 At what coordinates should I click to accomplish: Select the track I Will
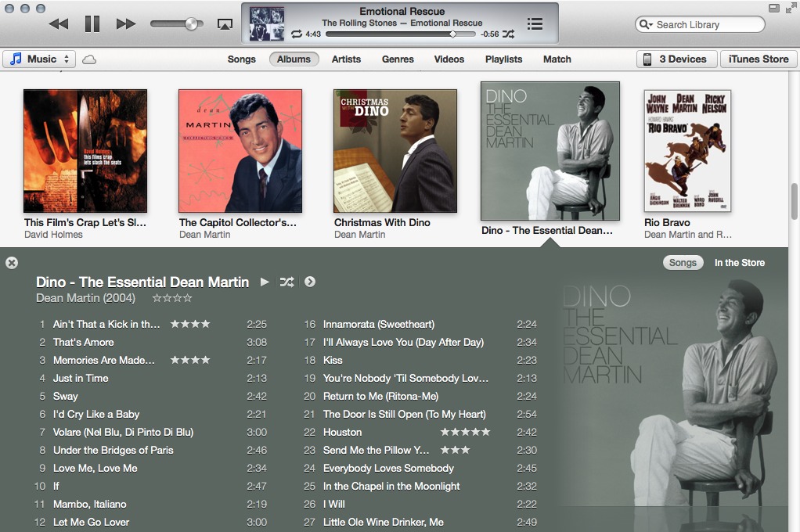click(334, 504)
